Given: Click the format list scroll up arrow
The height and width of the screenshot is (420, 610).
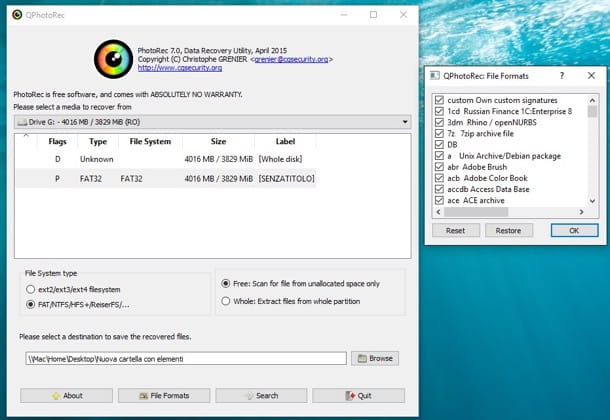Looking at the screenshot, I should coord(592,100).
